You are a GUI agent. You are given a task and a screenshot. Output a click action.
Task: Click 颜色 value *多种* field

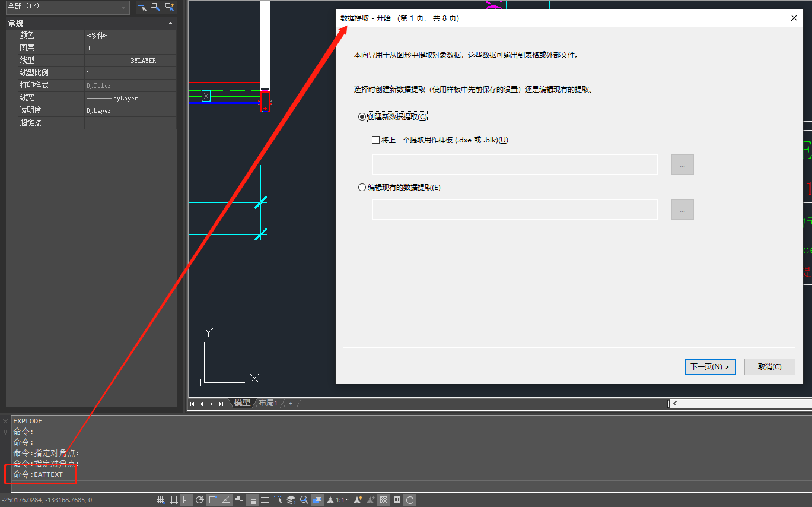point(130,36)
